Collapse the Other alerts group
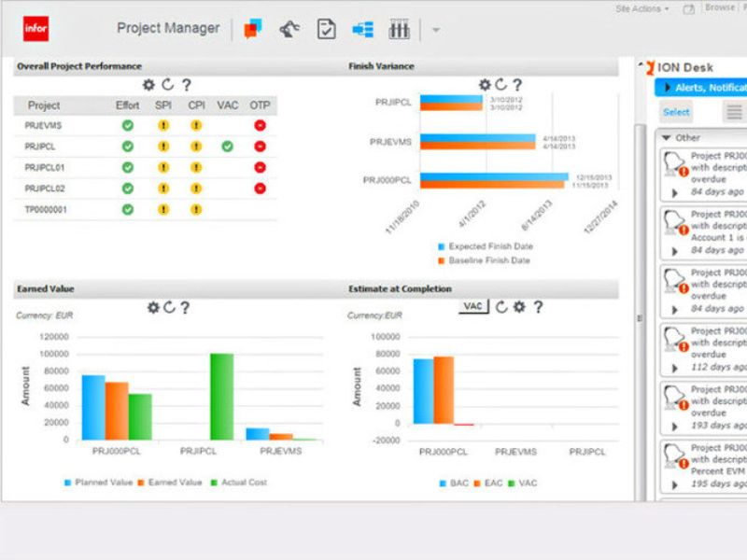747x560 pixels. pos(666,138)
